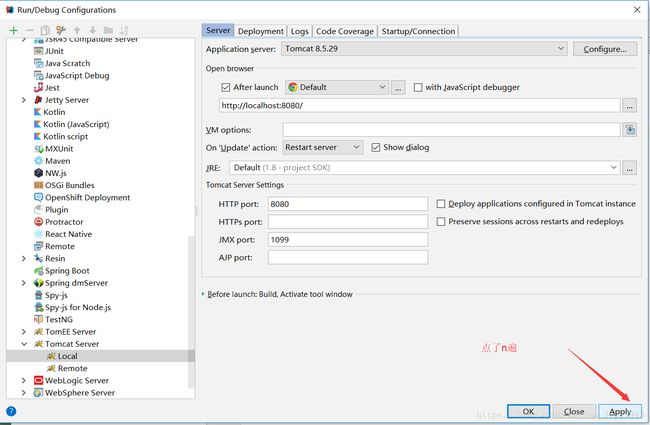Click the VM options expand icon
650x425 pixels.
(630, 130)
